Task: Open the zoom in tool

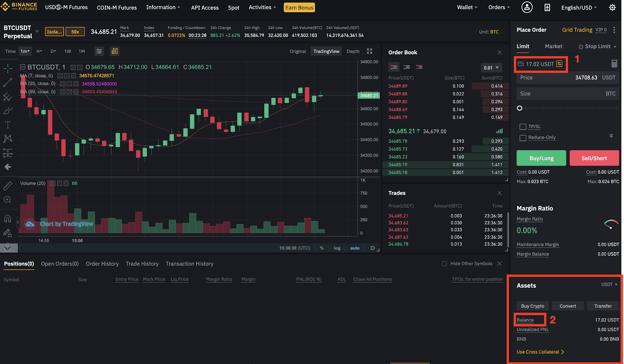Action: 7,200
